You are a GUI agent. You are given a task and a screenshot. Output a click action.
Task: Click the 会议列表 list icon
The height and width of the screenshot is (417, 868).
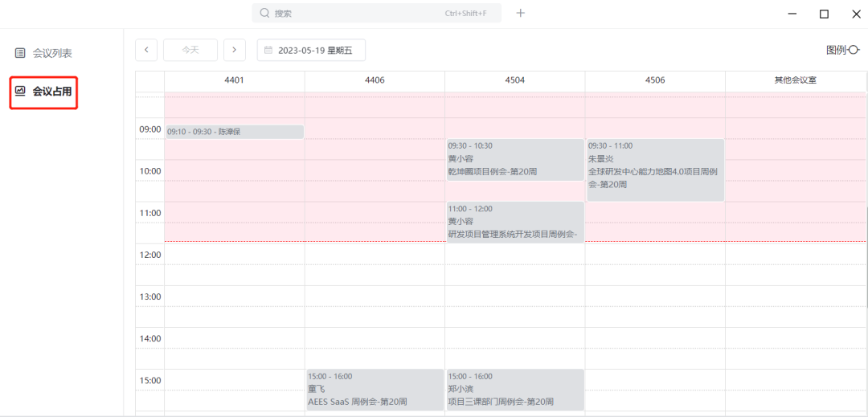pos(20,53)
